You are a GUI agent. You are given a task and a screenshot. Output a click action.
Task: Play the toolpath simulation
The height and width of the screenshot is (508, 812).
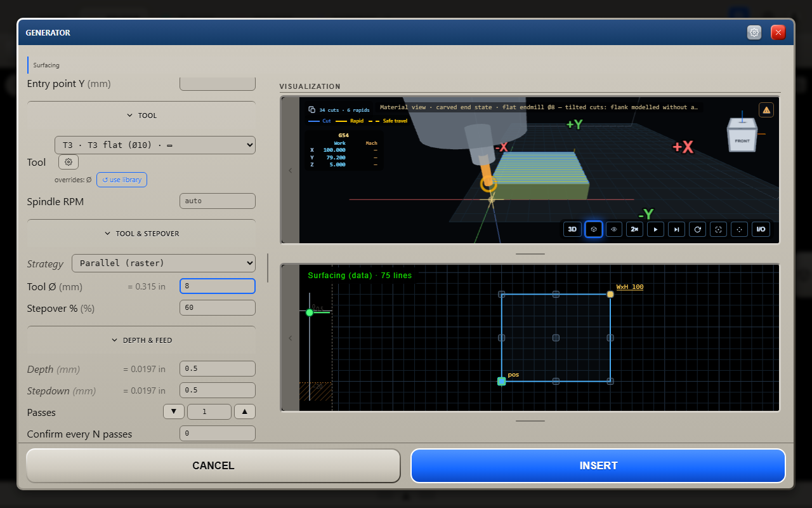[656, 229]
